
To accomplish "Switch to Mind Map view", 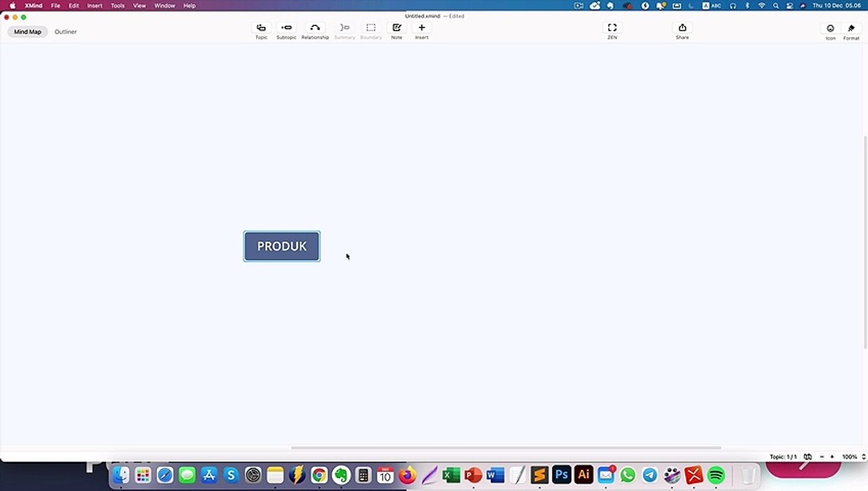I will click(28, 31).
